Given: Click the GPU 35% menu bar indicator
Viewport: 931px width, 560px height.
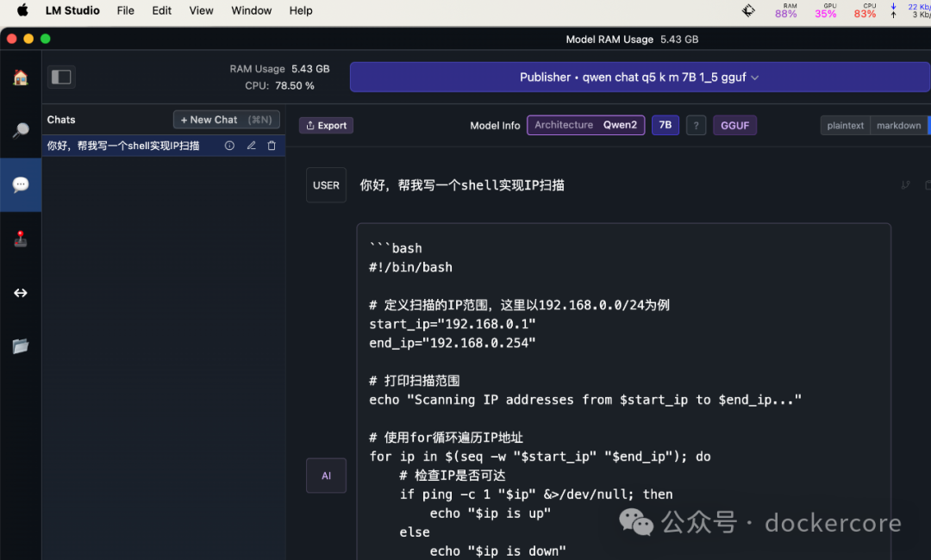Looking at the screenshot, I should 825,10.
